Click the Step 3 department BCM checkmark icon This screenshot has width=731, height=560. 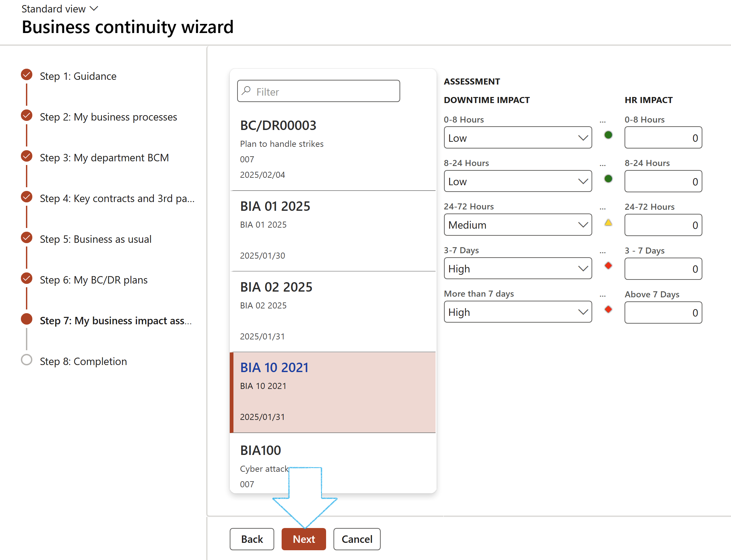(x=27, y=156)
